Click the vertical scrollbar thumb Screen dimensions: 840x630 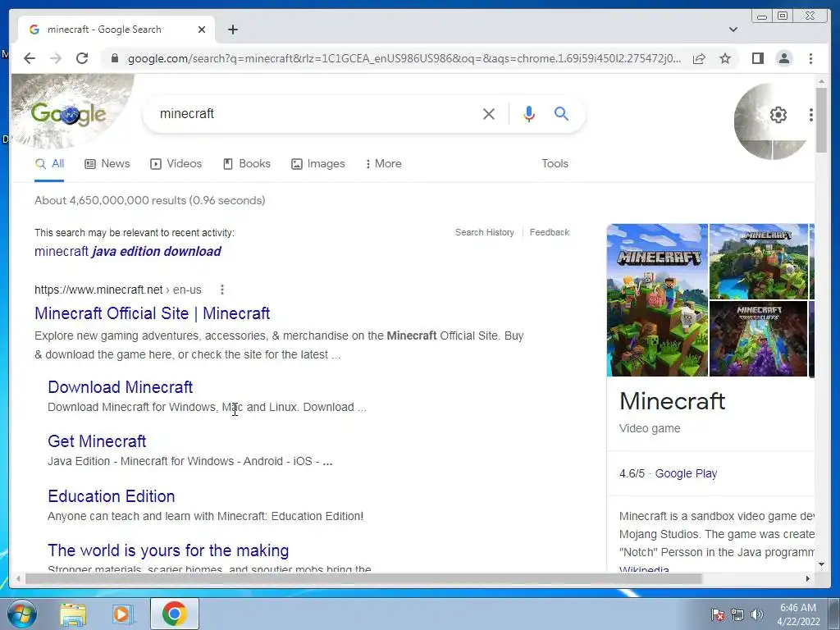click(x=822, y=120)
